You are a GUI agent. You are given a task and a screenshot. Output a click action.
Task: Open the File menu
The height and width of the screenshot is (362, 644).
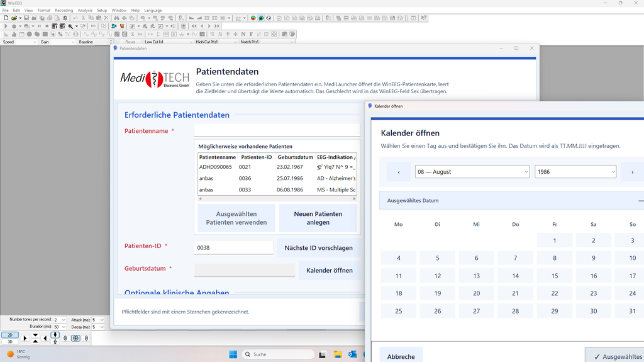click(x=5, y=10)
